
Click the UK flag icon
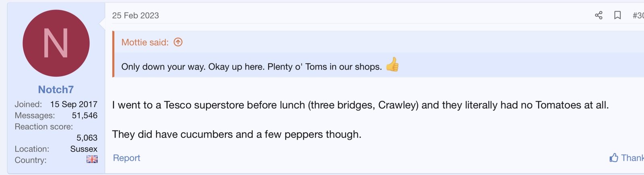tap(92, 160)
